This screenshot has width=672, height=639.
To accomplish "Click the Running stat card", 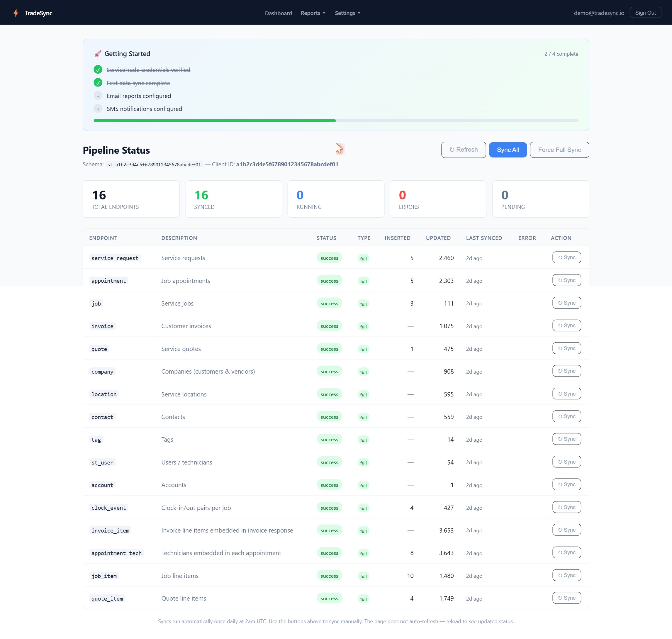I will [336, 199].
